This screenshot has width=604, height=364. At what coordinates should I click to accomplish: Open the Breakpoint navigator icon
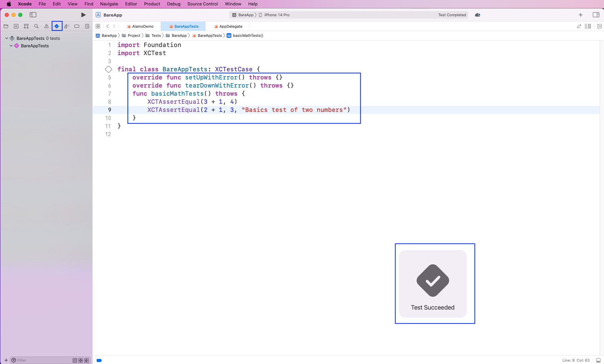tap(77, 26)
